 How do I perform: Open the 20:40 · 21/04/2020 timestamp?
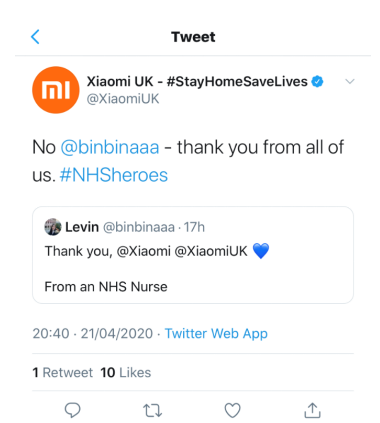[93, 334]
